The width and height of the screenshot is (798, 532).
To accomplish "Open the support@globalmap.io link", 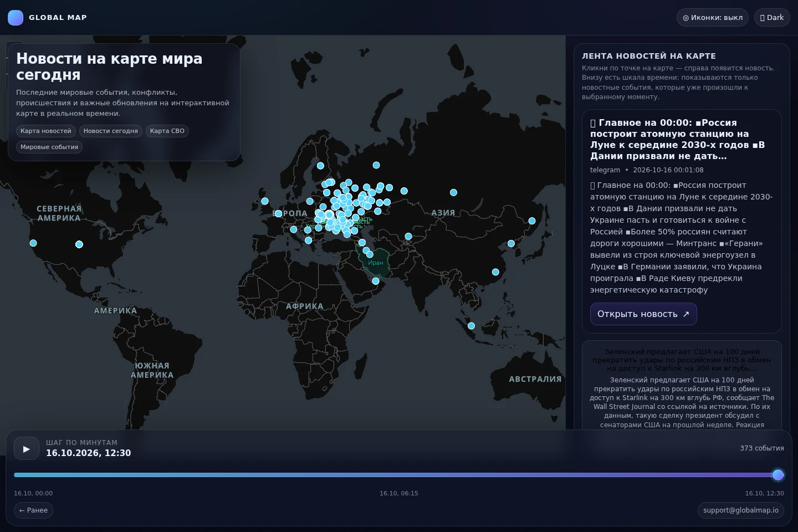I will coord(740,510).
